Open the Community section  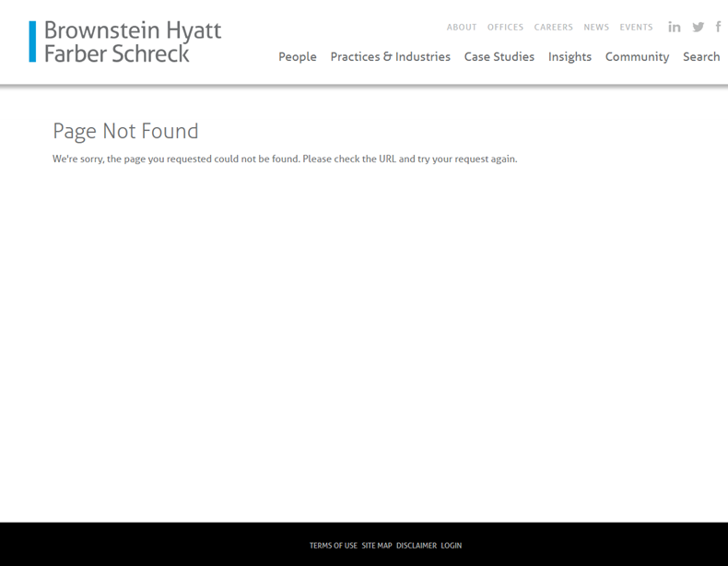(x=637, y=56)
